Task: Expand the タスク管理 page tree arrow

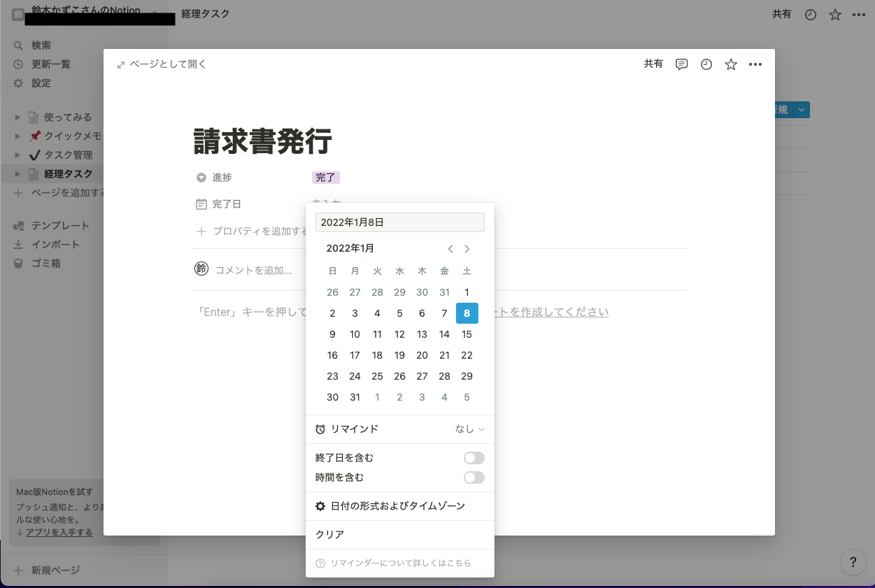Action: (18, 155)
